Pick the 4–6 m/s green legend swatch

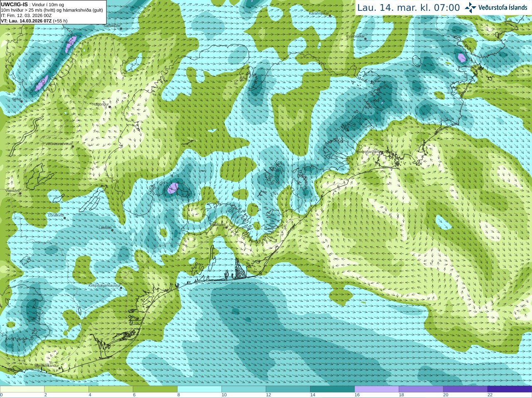pyautogui.click(x=111, y=389)
